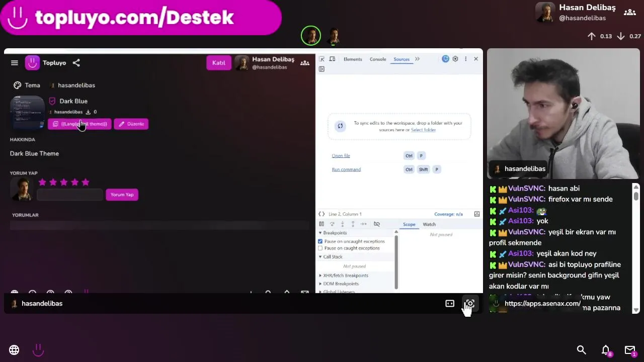Open the search icon at bottom right
The width and height of the screenshot is (644, 362).
pyautogui.click(x=581, y=350)
